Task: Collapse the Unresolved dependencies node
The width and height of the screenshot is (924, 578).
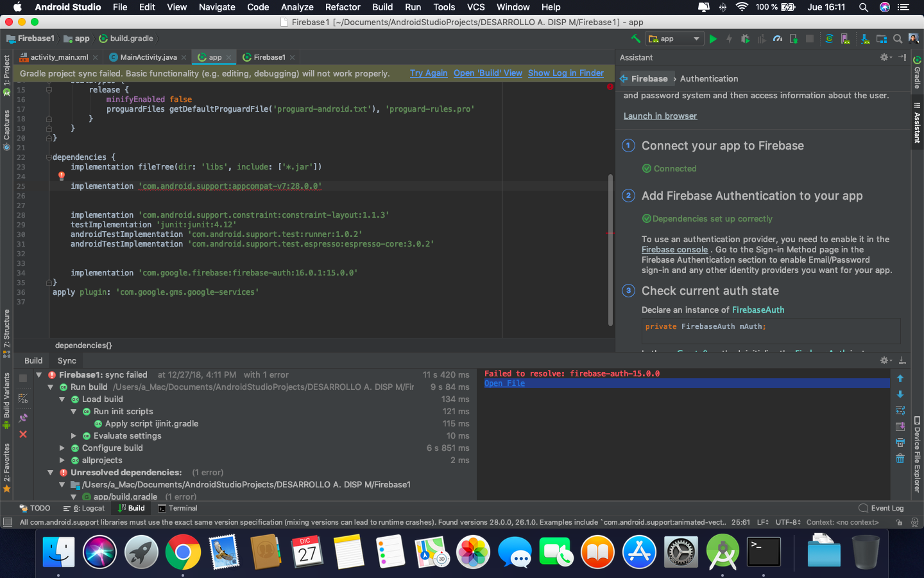Action: pos(51,472)
